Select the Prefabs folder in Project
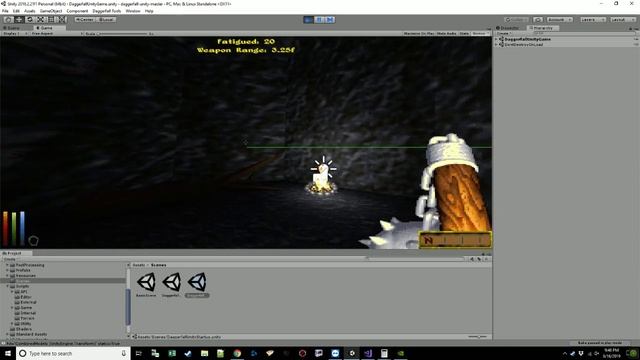The height and width of the screenshot is (360, 640). 23,270
